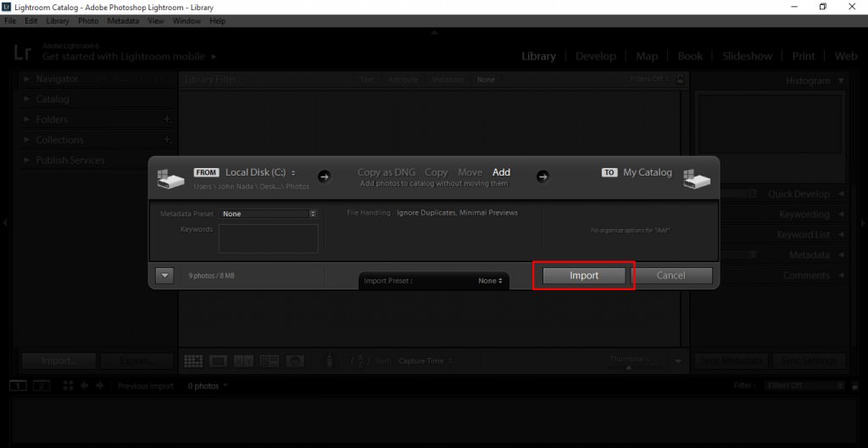The height and width of the screenshot is (448, 868).
Task: Switch to Grid view in the Library toolbar
Action: (x=193, y=361)
